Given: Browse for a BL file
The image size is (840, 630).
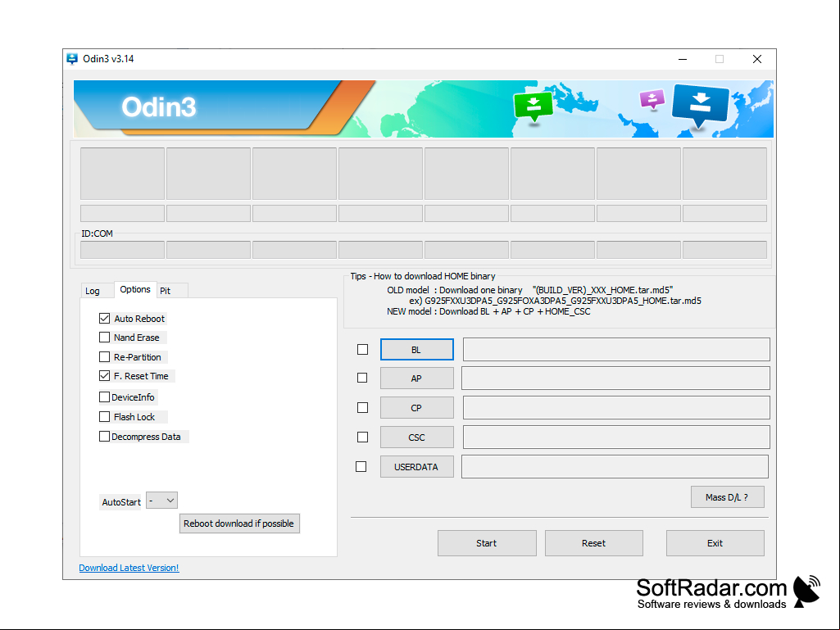Looking at the screenshot, I should [417, 349].
